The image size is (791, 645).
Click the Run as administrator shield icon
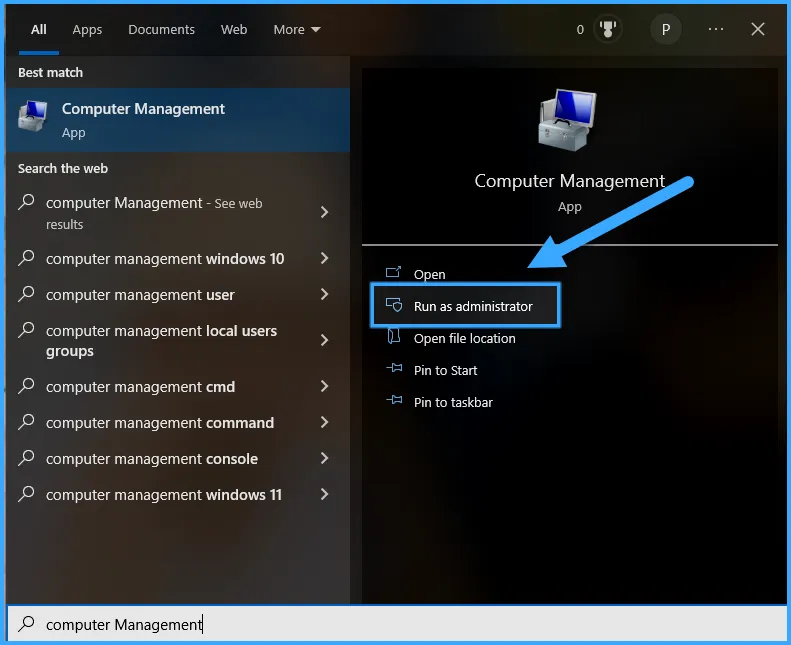(394, 305)
